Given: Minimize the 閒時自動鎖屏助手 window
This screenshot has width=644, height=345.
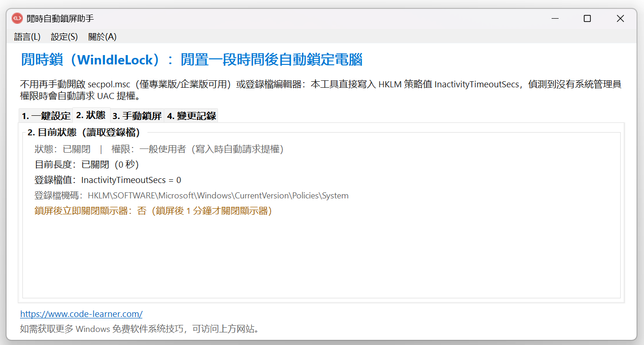Looking at the screenshot, I should [555, 18].
